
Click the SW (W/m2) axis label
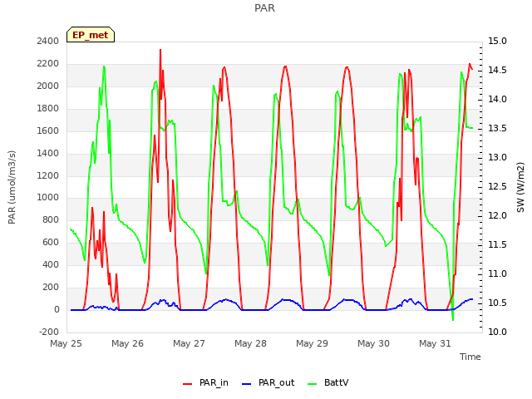(x=520, y=187)
